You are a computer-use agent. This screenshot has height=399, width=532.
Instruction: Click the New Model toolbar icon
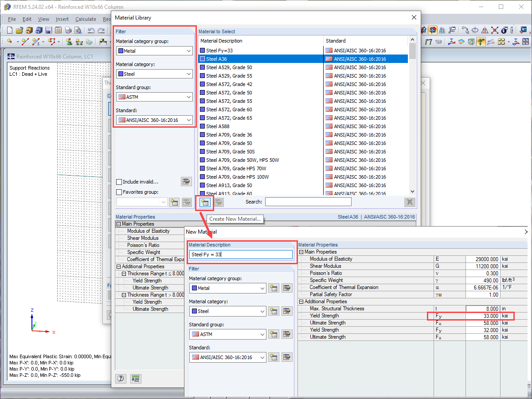tap(10, 30)
